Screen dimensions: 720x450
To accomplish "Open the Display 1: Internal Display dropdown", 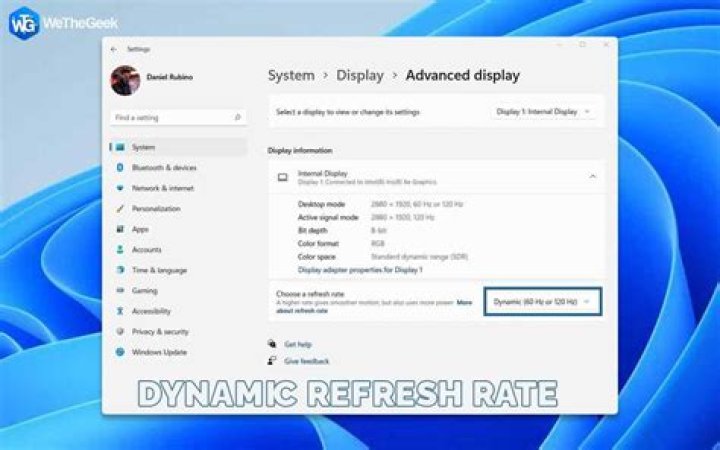I will [x=543, y=112].
